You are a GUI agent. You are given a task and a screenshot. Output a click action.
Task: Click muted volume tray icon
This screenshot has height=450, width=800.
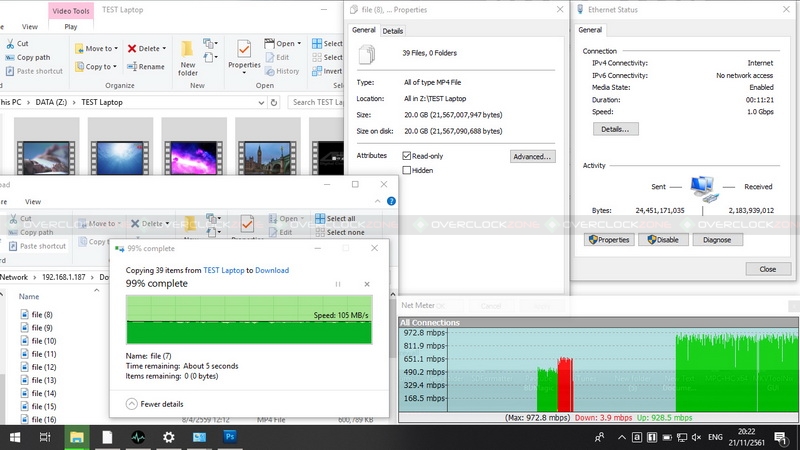click(696, 437)
